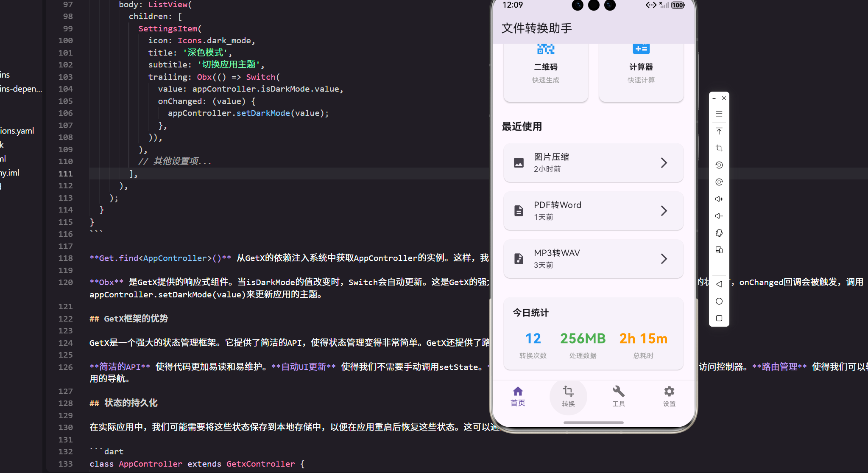
Task: Increase emulator volume up control
Action: pos(719,199)
